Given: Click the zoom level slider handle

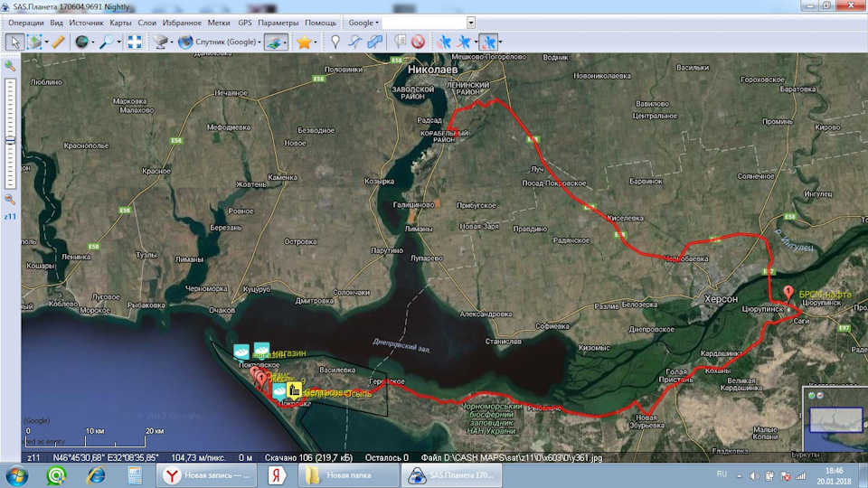Looking at the screenshot, I should [x=10, y=141].
